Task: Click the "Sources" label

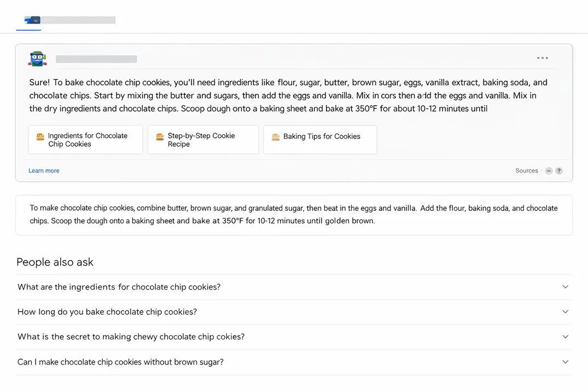Action: pos(526,170)
